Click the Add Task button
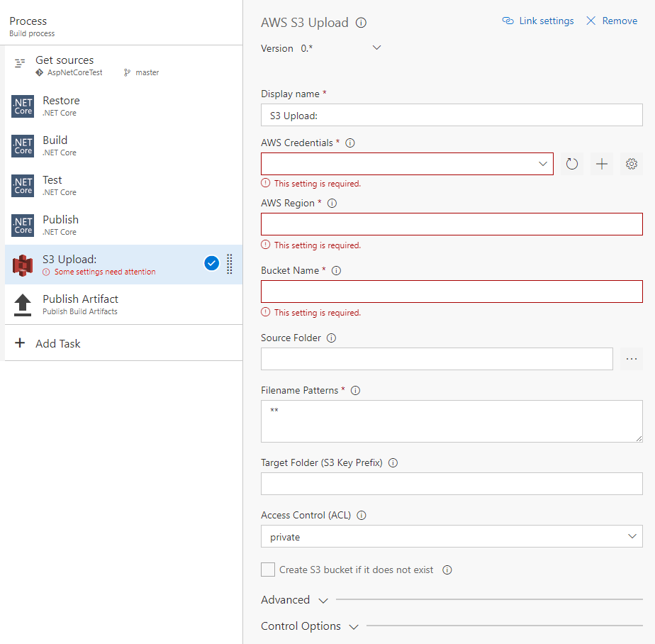Viewport: 655px width, 644px height. 123,343
